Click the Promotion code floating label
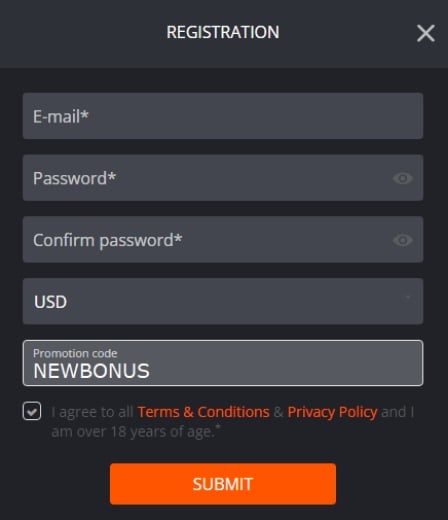The height and width of the screenshot is (520, 448). (x=75, y=353)
